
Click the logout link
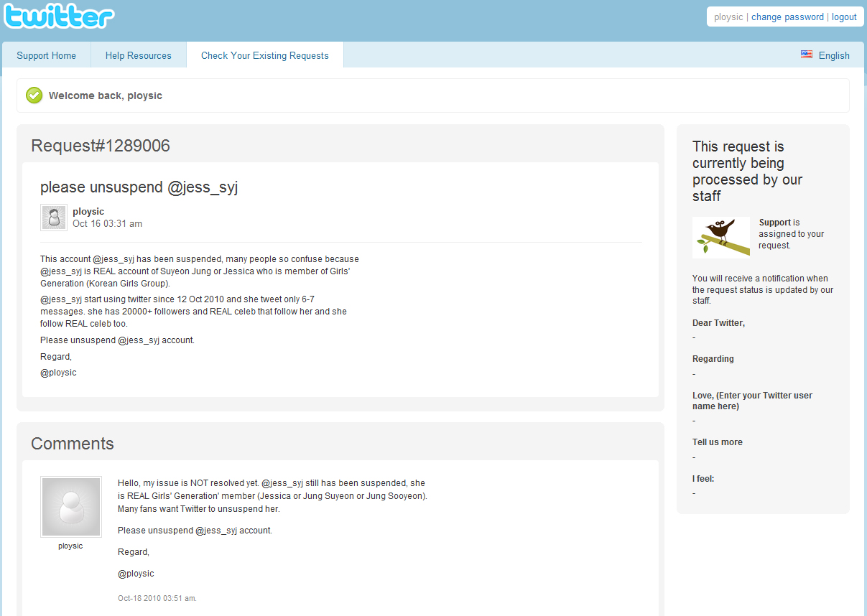click(844, 17)
